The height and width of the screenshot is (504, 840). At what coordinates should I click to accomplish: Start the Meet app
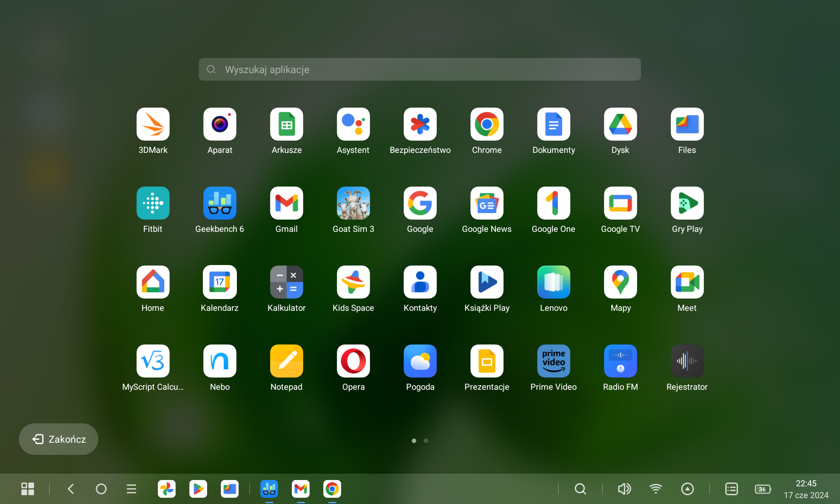coord(687,282)
